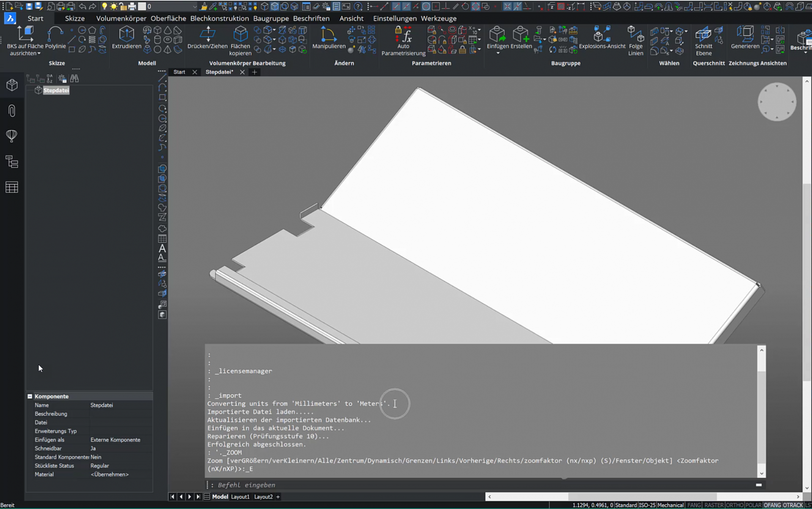Click the save icon in quick toolbar
812x509 pixels.
point(29,6)
